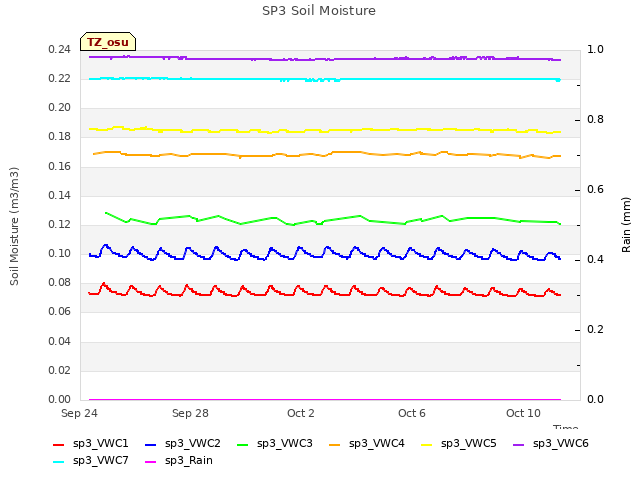Image resolution: width=640 pixels, height=480 pixels.
Task: Toggle the sp3_VWC1 legend entry
Action: (x=91, y=443)
